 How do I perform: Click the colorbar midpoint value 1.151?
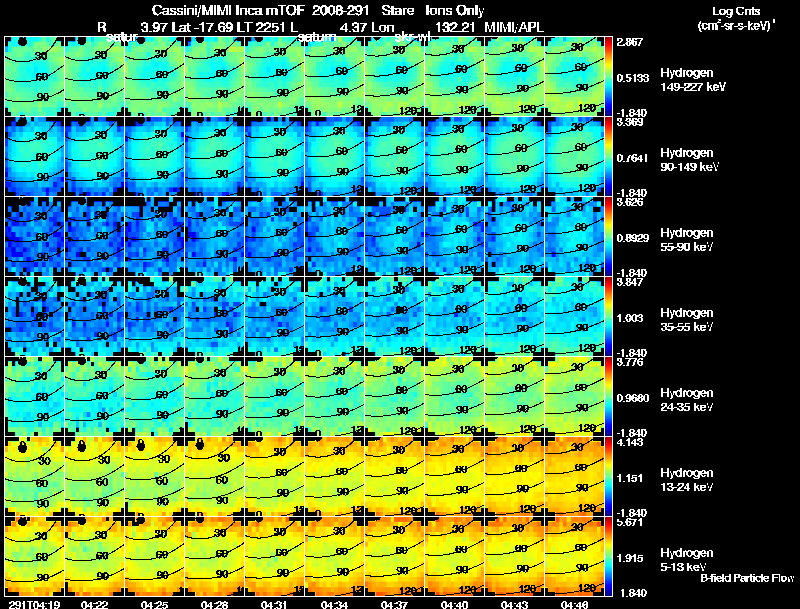pos(630,478)
